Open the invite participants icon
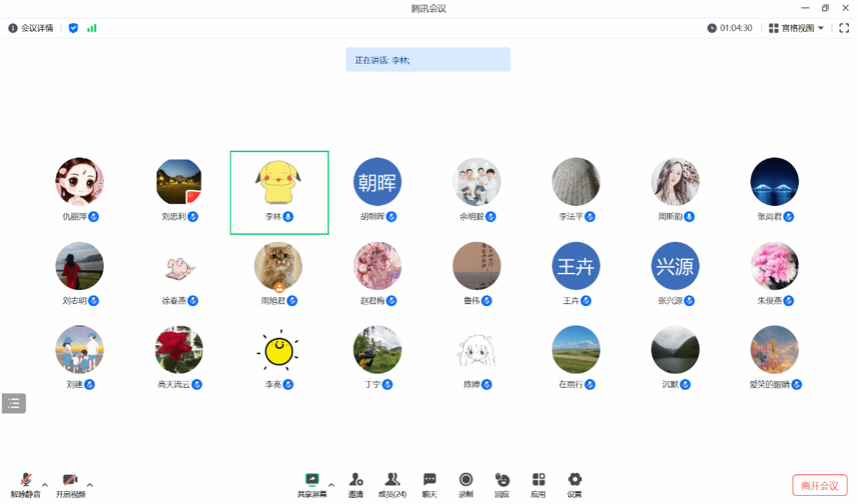This screenshot has width=857, height=504. 356,480
